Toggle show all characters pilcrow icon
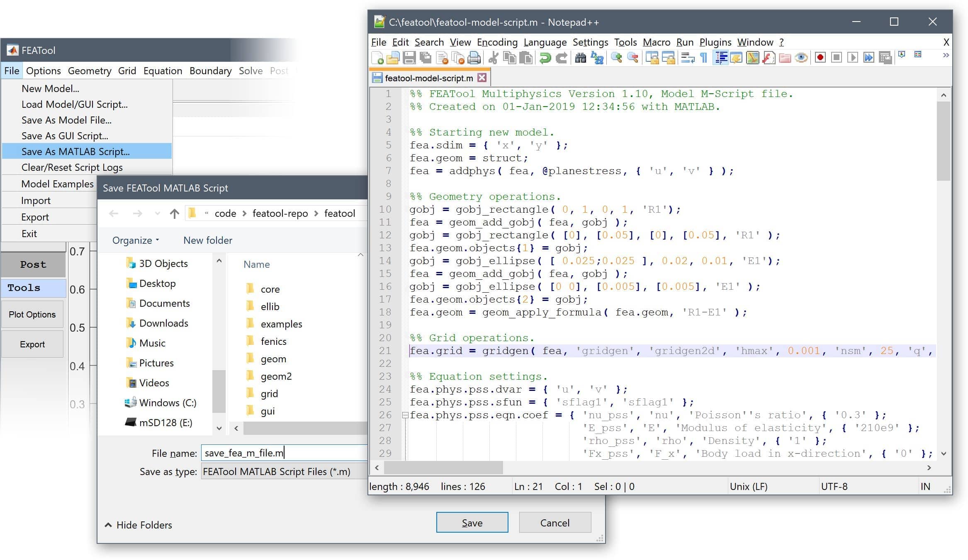The height and width of the screenshot is (560, 968). tap(703, 58)
